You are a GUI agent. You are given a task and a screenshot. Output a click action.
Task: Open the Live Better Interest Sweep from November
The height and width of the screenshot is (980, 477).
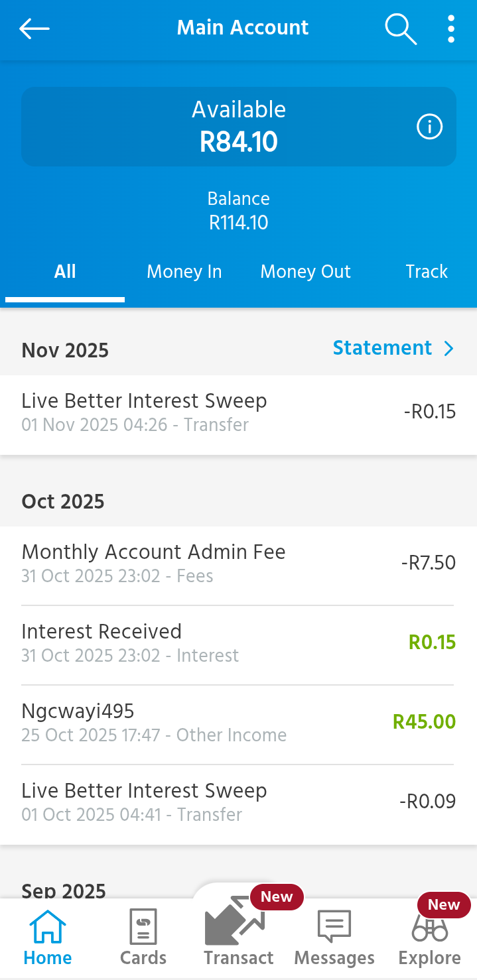click(x=239, y=411)
